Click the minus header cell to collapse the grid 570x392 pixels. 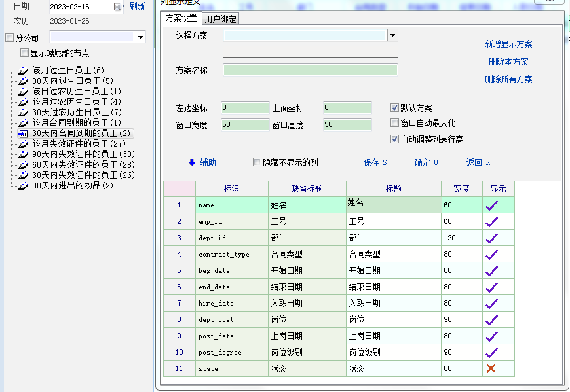(179, 188)
